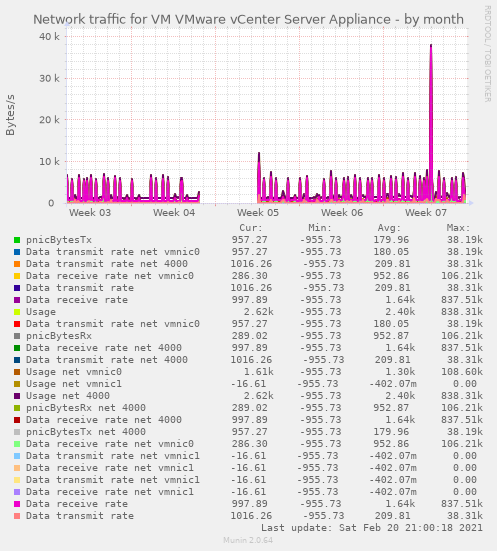This screenshot has height=551, width=497.
Task: Click the Bytes/s vertical axis label
Action: 10,115
